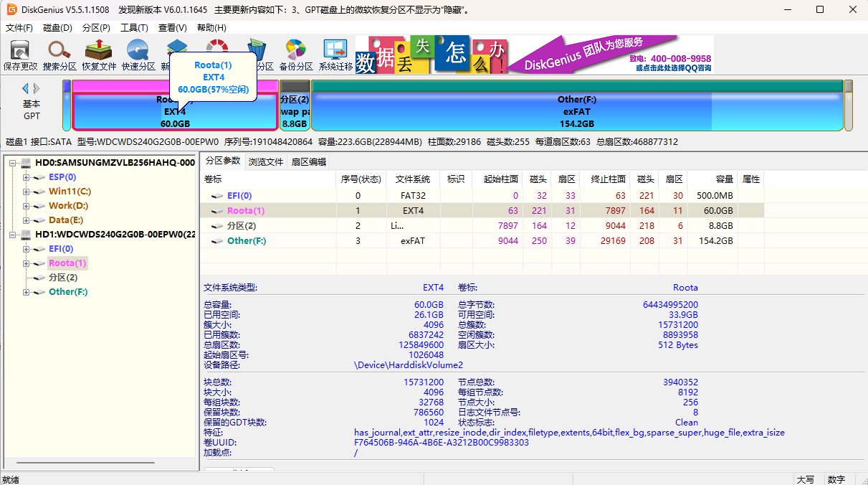This screenshot has height=485, width=868.
Task: Switch to the 浏览文件 tab
Action: [266, 162]
